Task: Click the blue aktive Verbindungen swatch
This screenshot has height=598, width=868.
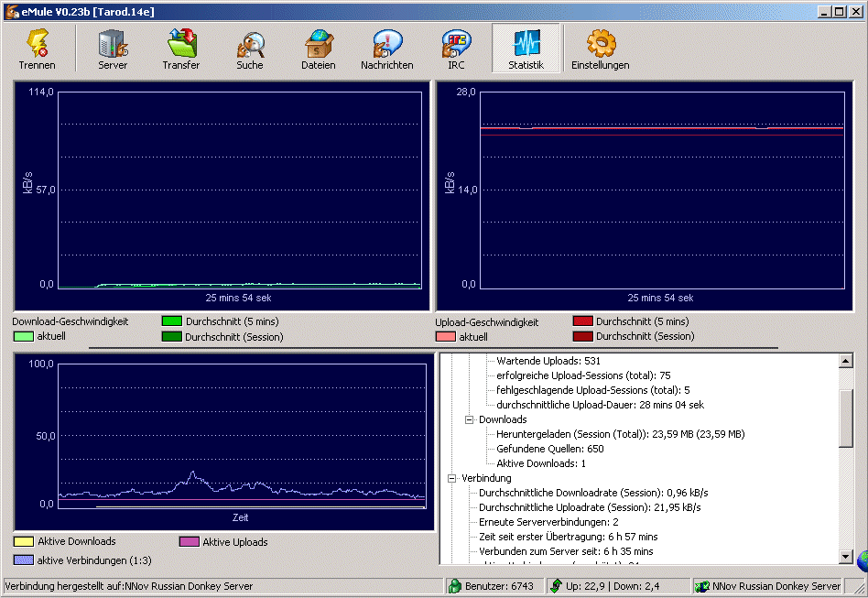Action: pyautogui.click(x=23, y=560)
